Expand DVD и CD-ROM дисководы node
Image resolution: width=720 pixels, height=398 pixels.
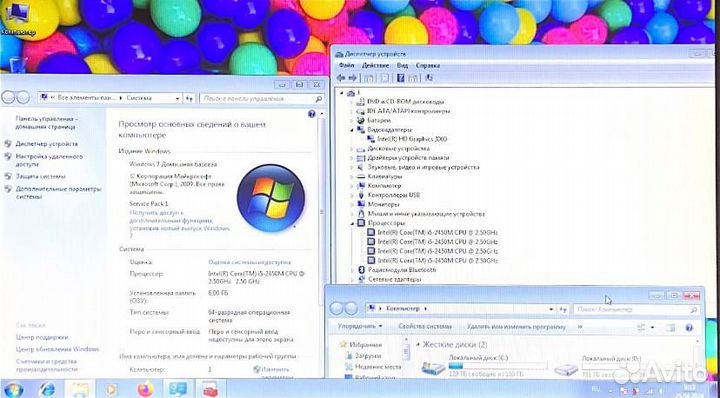coord(352,101)
